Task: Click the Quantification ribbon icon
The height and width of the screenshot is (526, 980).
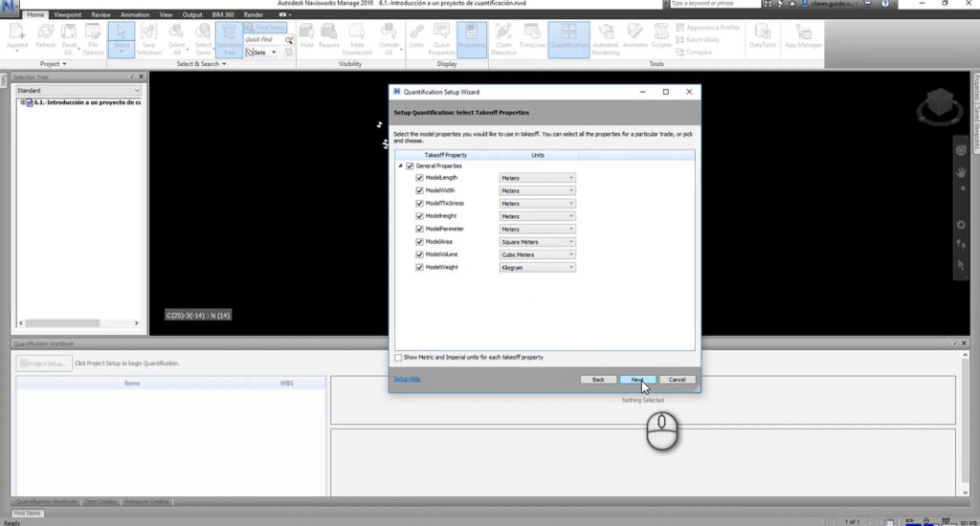Action: click(x=568, y=39)
